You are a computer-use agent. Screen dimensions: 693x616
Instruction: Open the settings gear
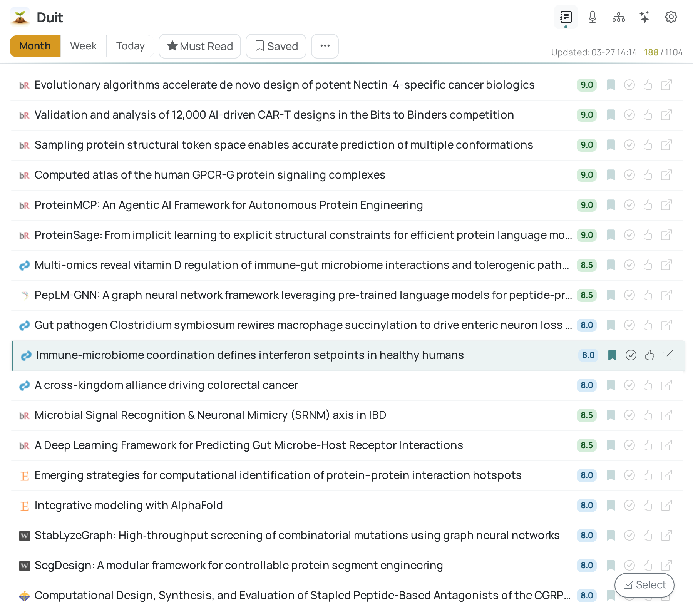pyautogui.click(x=671, y=17)
